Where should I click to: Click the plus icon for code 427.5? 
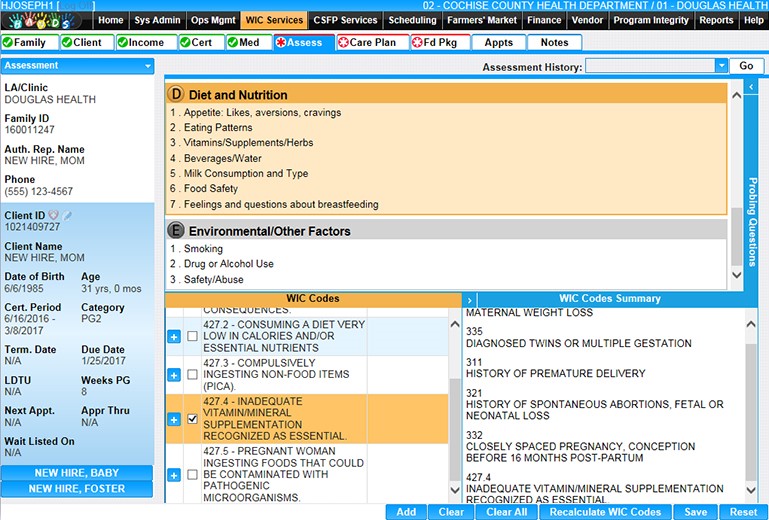point(174,474)
